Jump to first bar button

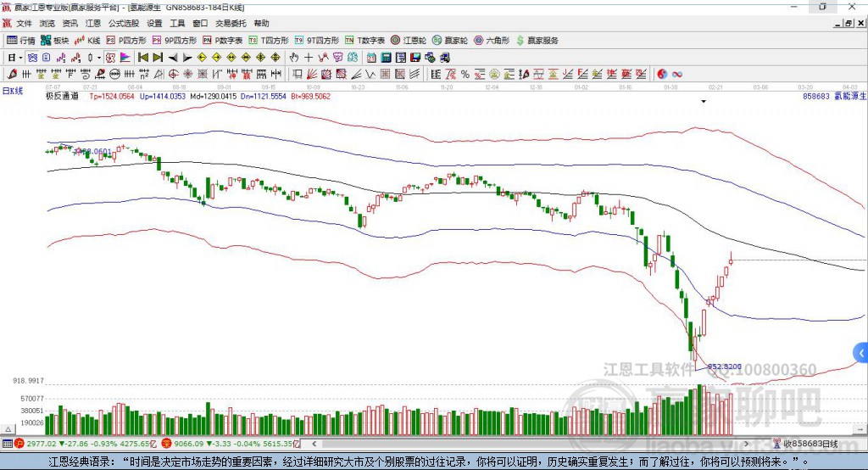pyautogui.click(x=143, y=58)
